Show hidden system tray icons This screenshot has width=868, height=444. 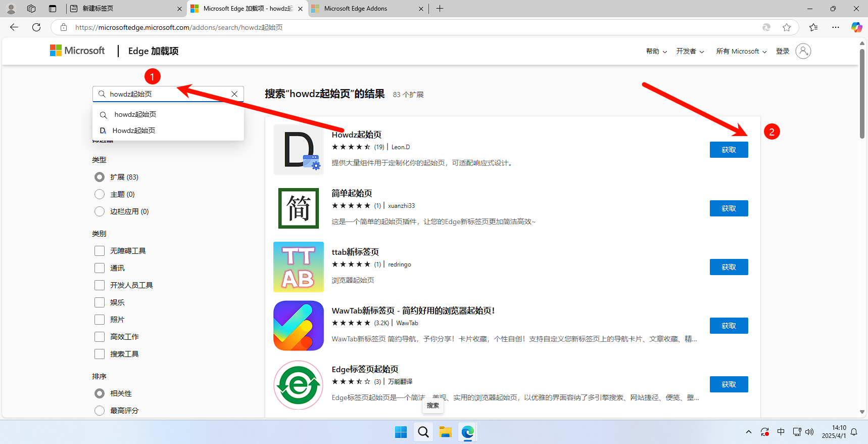pyautogui.click(x=749, y=432)
